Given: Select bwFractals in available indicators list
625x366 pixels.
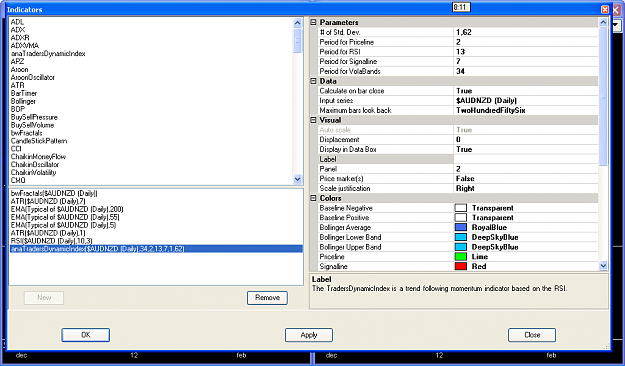Looking at the screenshot, I should pos(26,133).
